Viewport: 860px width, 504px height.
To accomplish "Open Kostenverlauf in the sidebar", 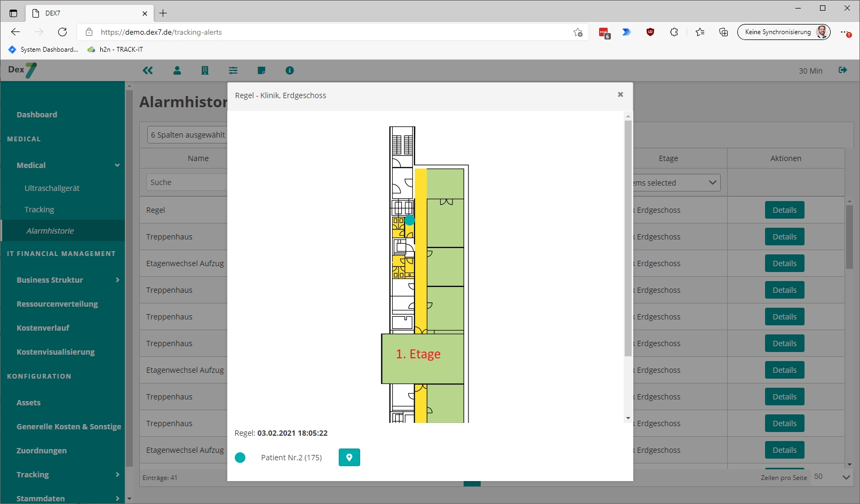I will (43, 328).
